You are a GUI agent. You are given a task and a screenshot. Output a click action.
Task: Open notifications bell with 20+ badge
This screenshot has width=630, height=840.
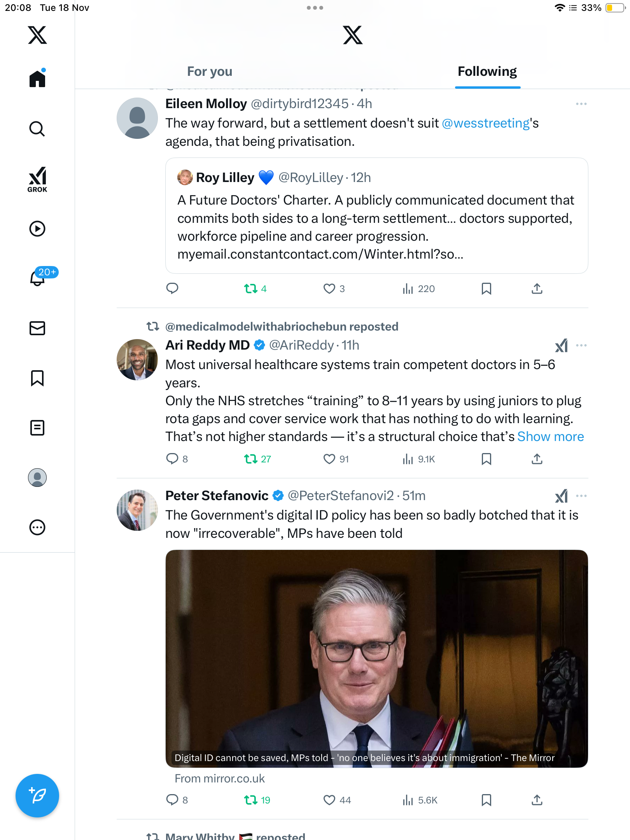tap(38, 278)
